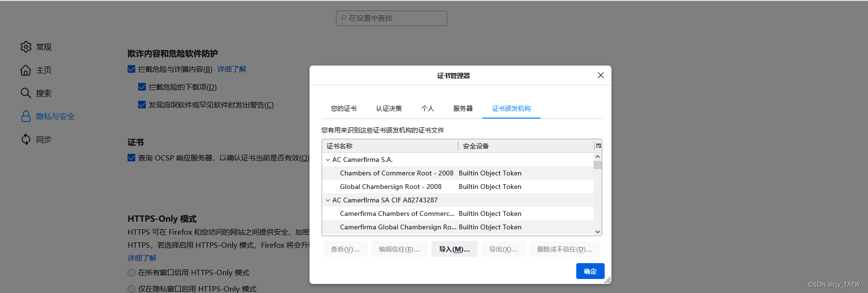Click the dialog resize grip at bottom corner

coord(608,280)
